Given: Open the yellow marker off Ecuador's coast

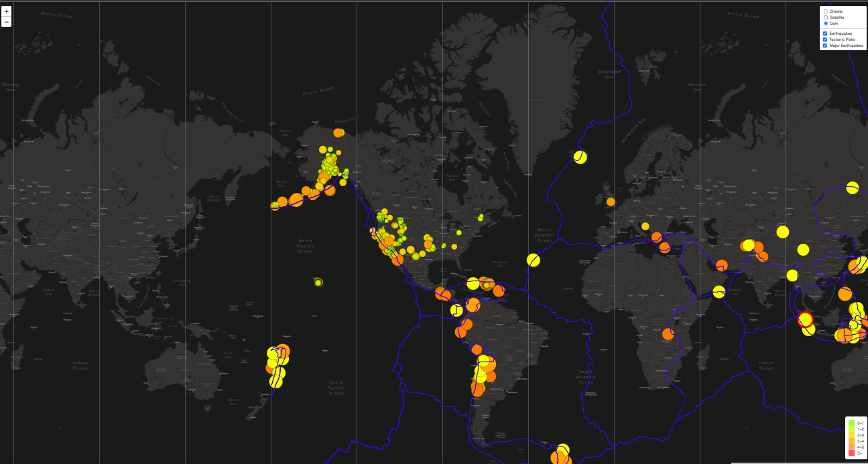Looking at the screenshot, I should point(457,310).
